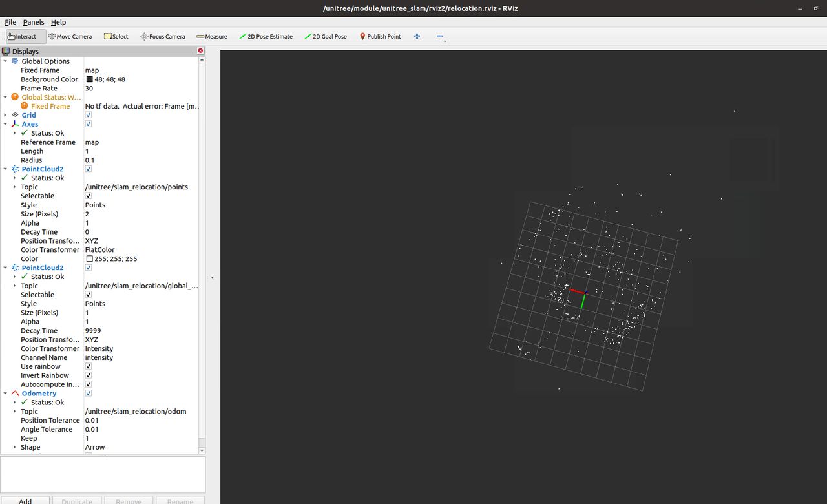Expand the Odometry Shape property
827x504 pixels.
click(x=15, y=447)
